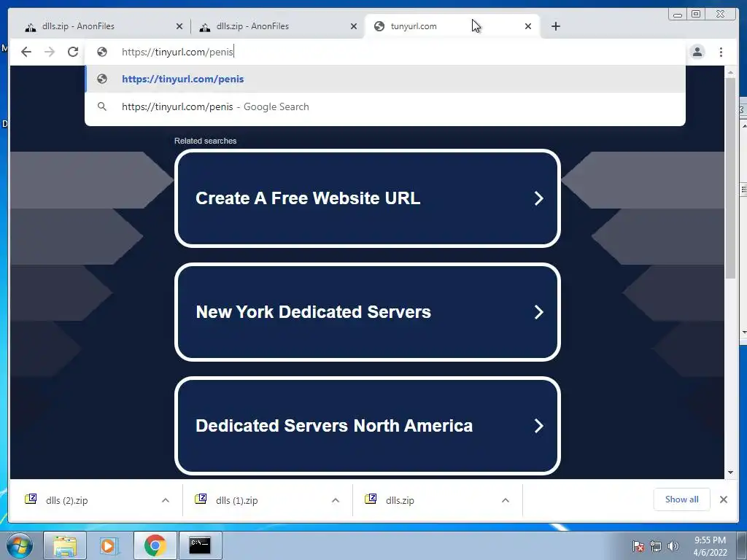Open the Chrome user profile icon
747x560 pixels.
pos(697,52)
